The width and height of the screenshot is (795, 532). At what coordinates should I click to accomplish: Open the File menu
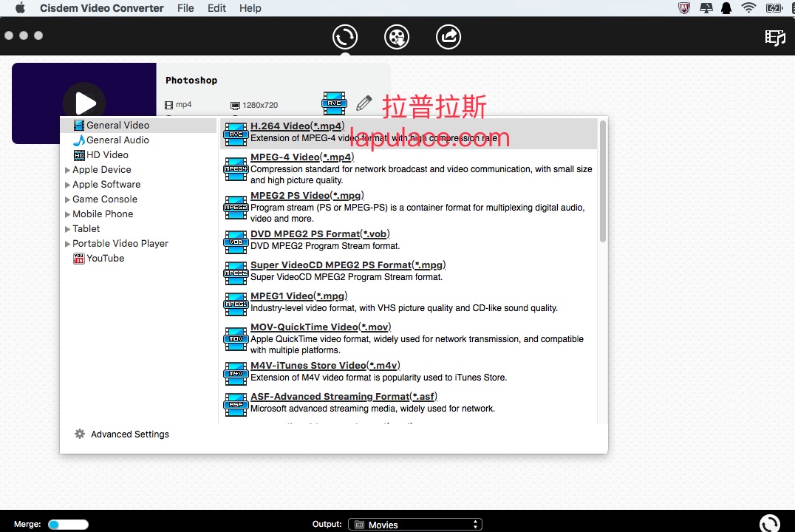pos(185,8)
